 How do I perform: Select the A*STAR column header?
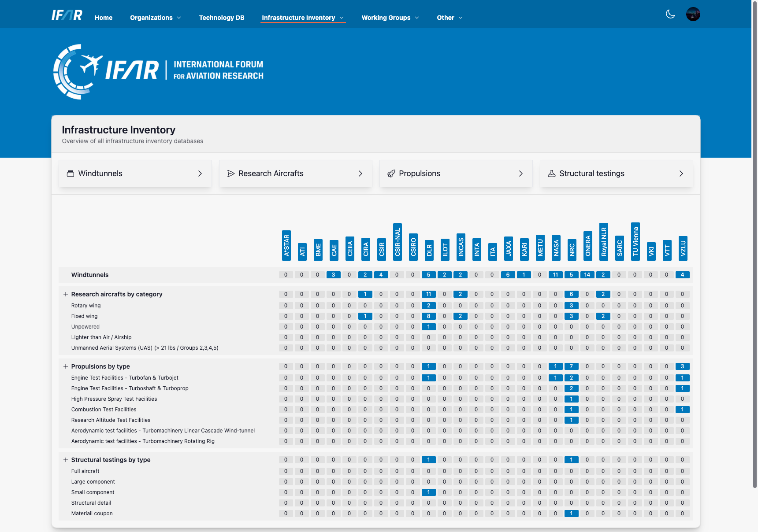[286, 245]
